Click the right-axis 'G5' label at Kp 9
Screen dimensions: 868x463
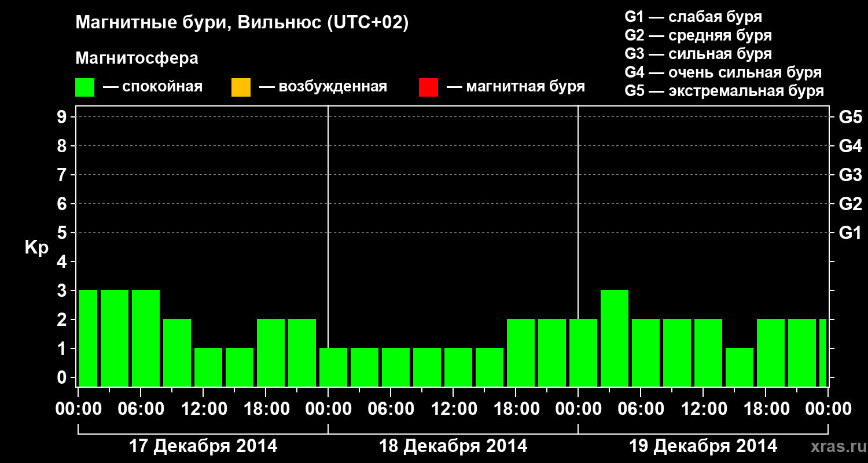point(850,117)
